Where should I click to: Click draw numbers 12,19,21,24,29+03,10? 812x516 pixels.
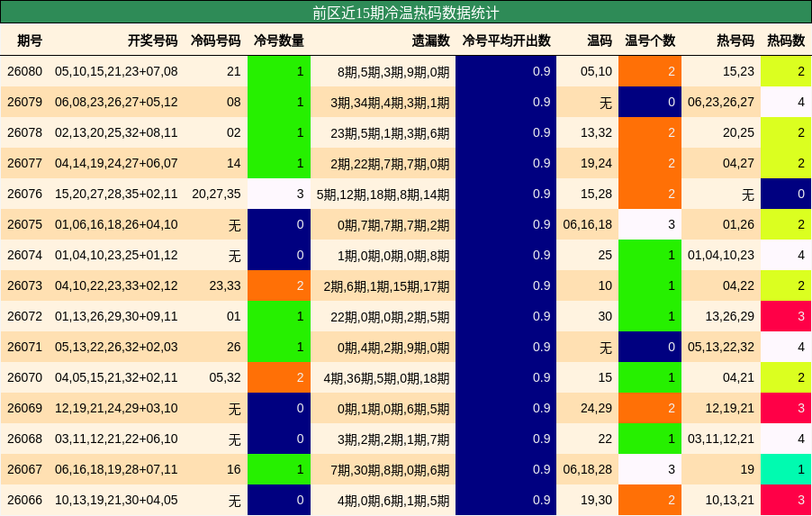(x=116, y=408)
